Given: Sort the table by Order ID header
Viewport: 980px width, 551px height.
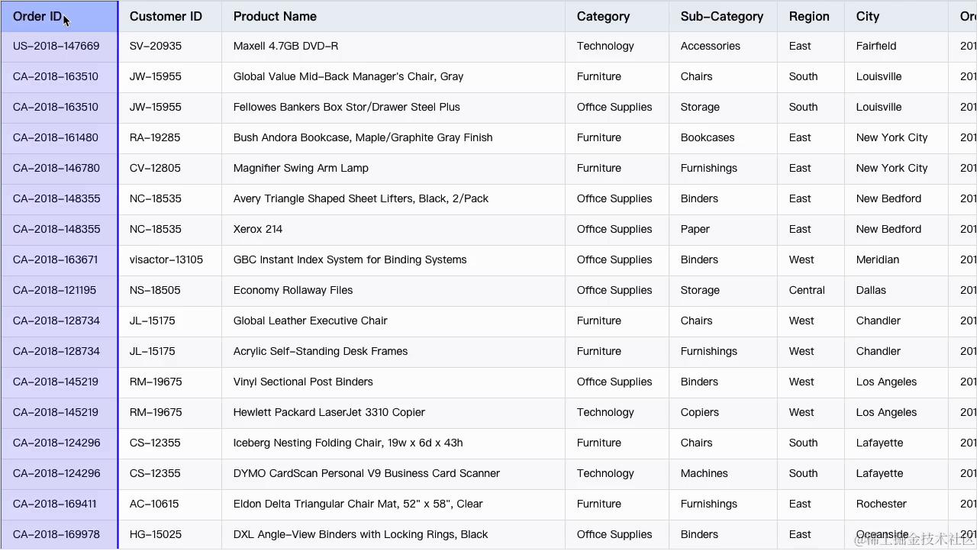Looking at the screenshot, I should pos(38,16).
